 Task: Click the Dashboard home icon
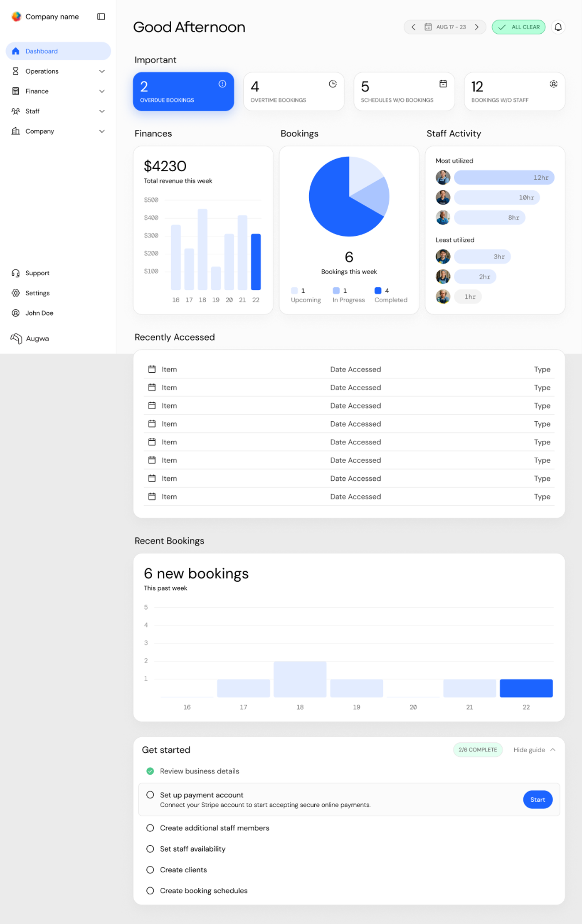click(16, 51)
